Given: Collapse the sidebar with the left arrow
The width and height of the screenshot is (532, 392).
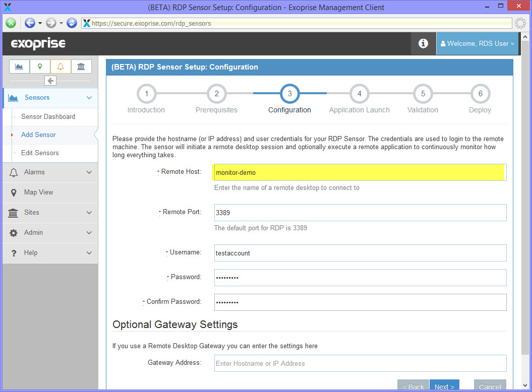Looking at the screenshot, I should coord(50,81).
